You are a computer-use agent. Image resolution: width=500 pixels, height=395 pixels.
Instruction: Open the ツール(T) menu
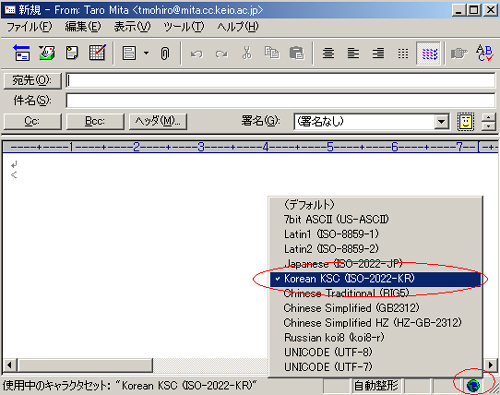[x=184, y=27]
